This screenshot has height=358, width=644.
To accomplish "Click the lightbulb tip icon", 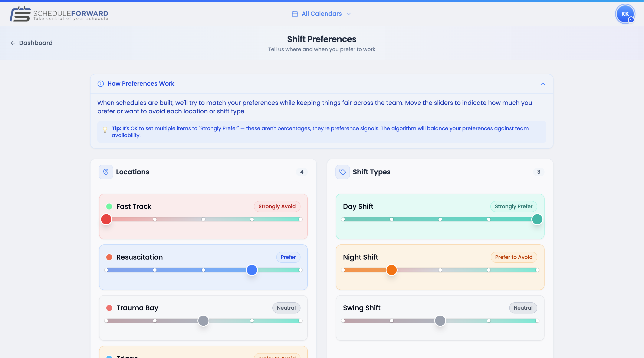I will click(x=105, y=130).
